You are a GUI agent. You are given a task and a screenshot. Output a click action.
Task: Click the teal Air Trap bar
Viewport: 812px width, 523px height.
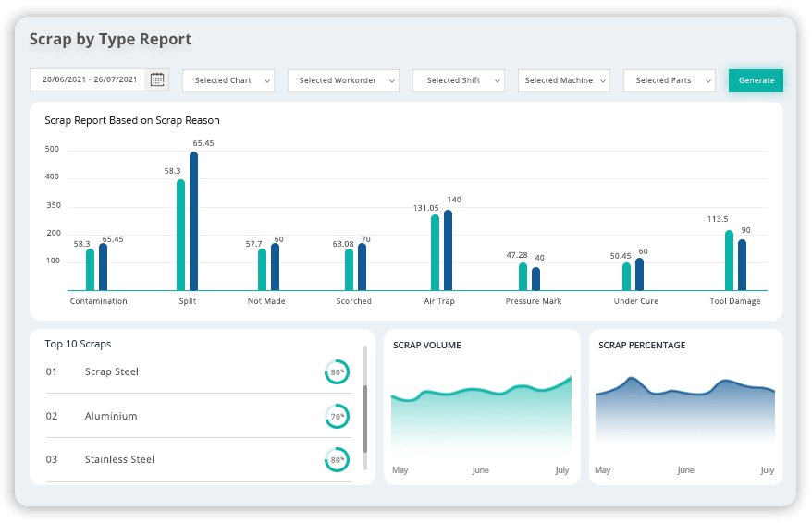click(x=435, y=252)
